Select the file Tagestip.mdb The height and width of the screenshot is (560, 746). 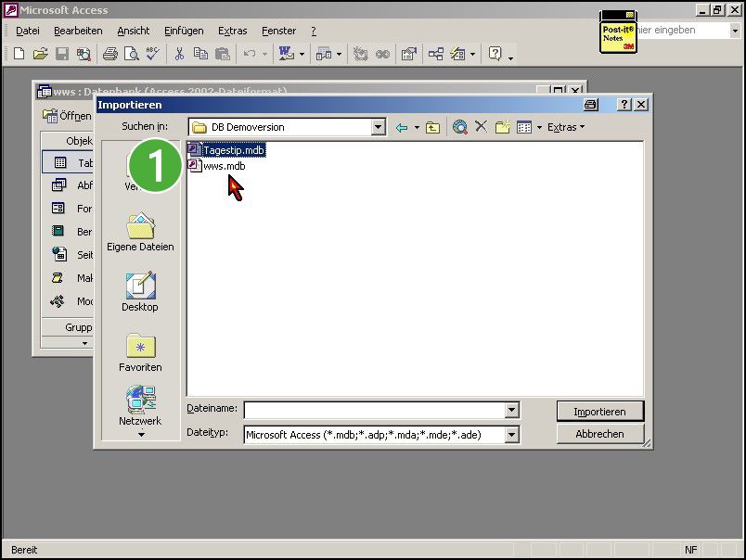pyautogui.click(x=226, y=150)
